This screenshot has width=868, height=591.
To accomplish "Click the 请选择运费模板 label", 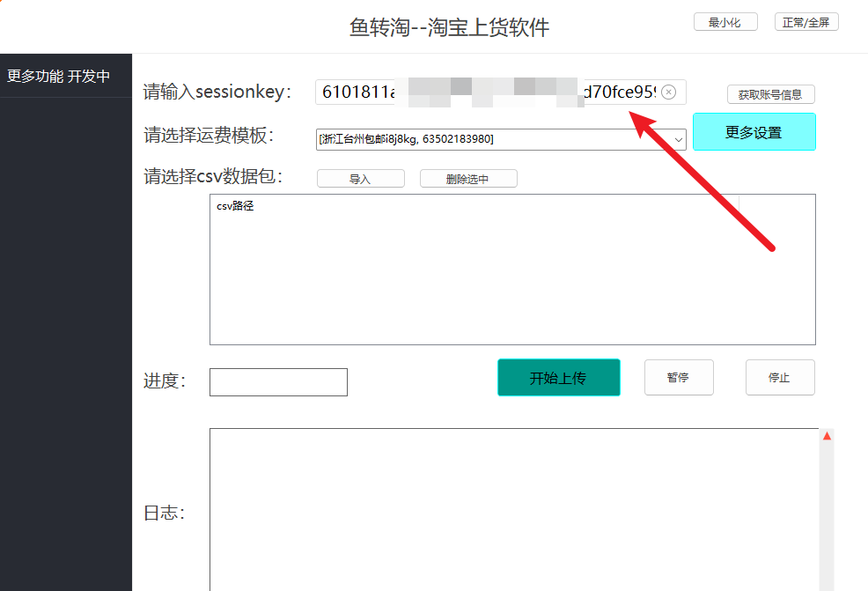I will click(209, 135).
